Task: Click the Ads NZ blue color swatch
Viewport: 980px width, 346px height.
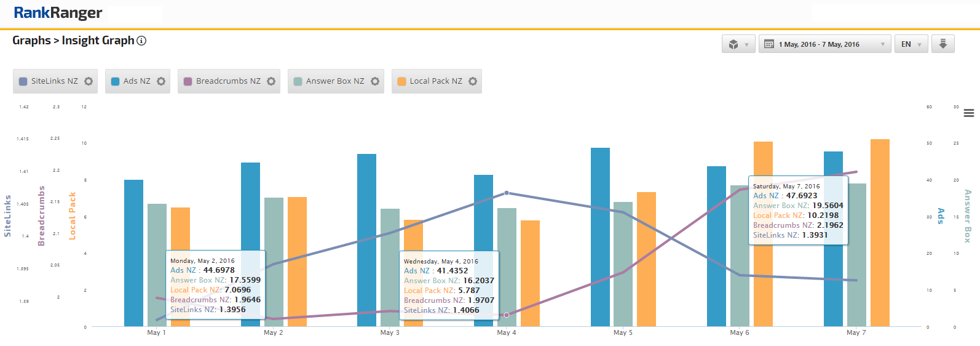Action: click(x=115, y=81)
